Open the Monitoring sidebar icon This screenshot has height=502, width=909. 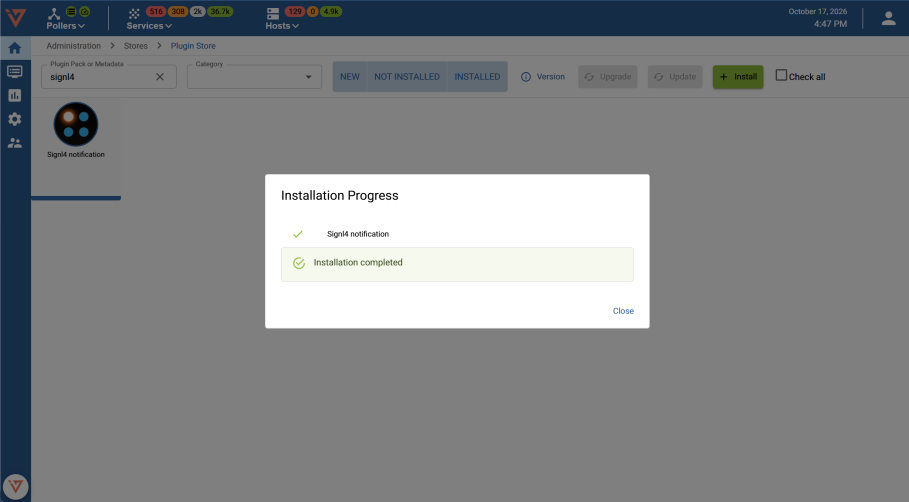click(15, 71)
